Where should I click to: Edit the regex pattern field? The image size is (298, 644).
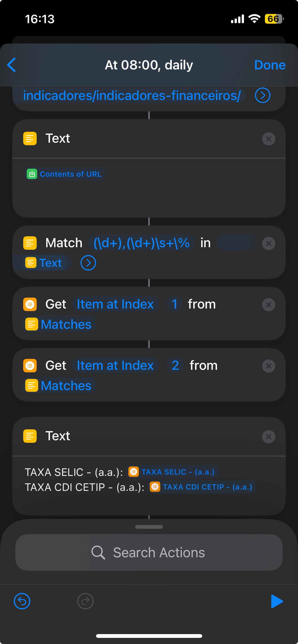point(141,243)
